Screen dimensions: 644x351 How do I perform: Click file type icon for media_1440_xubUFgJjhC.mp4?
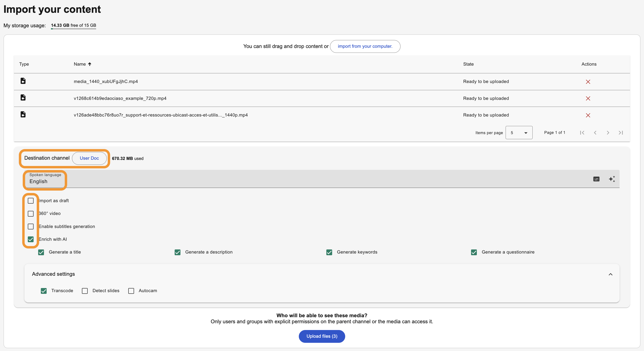pyautogui.click(x=23, y=81)
